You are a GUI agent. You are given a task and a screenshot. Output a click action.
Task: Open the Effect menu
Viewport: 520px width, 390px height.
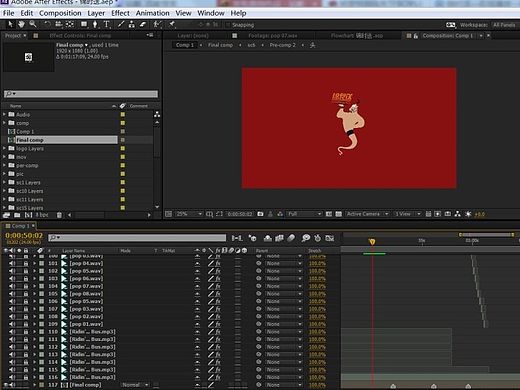point(120,13)
